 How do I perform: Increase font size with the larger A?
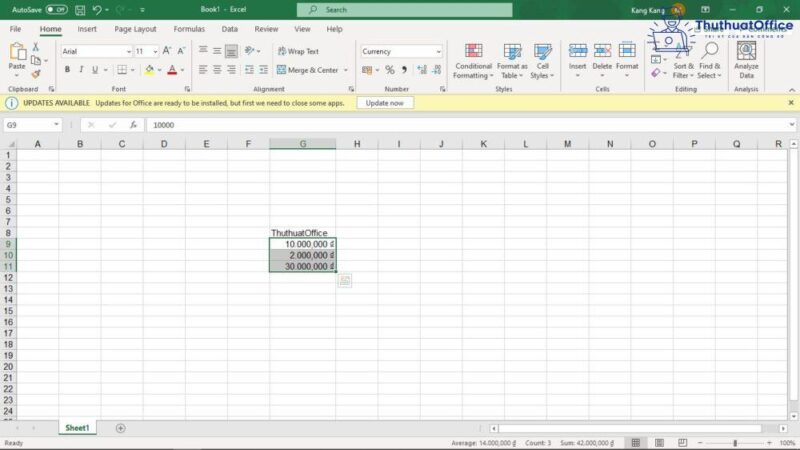pos(167,51)
